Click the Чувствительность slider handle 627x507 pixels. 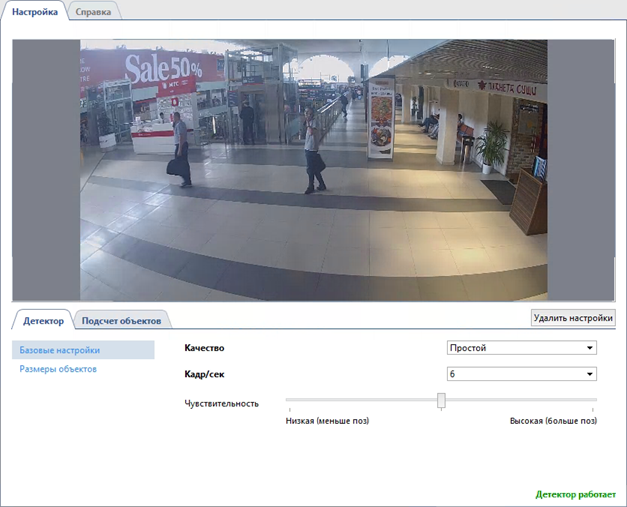point(441,401)
